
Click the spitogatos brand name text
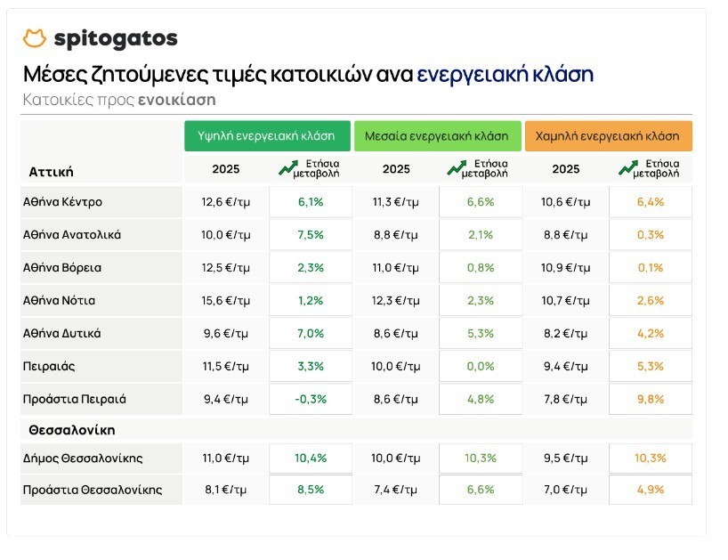coord(116,39)
